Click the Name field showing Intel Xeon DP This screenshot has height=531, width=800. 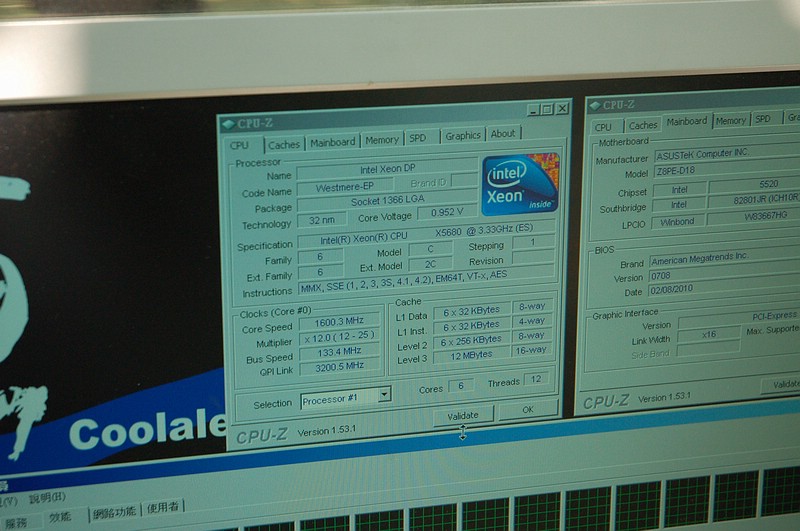pyautogui.click(x=387, y=169)
